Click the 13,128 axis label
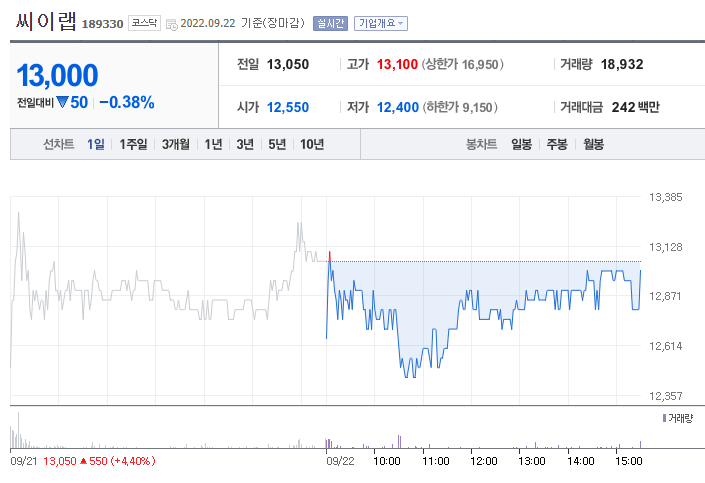The image size is (705, 483). (665, 247)
